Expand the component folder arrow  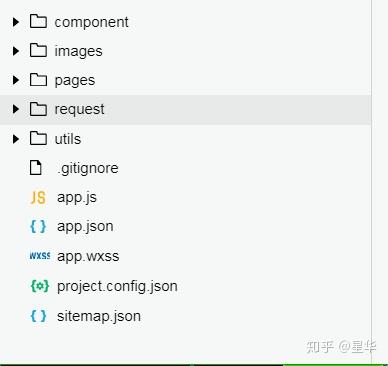point(16,22)
